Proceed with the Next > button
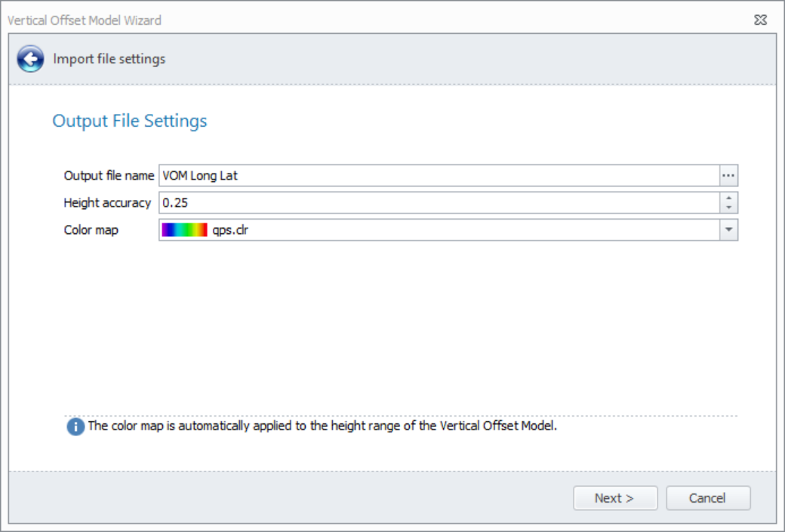 [x=615, y=498]
